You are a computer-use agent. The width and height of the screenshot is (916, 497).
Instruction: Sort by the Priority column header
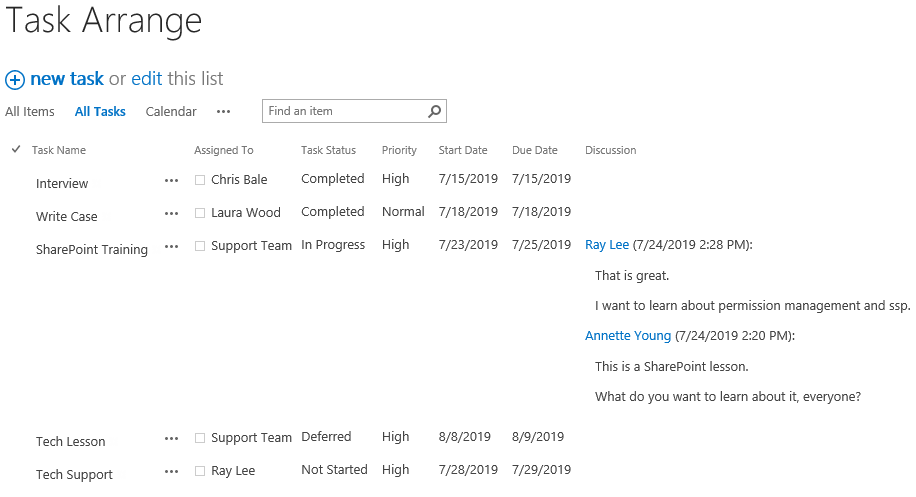pyautogui.click(x=399, y=151)
